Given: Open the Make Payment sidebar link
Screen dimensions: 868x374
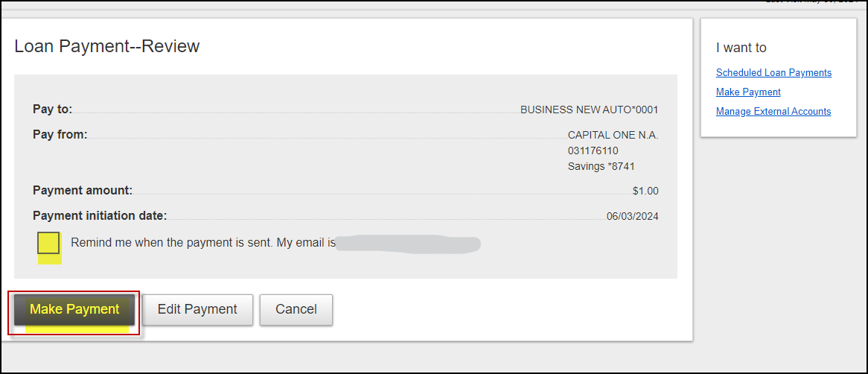Looking at the screenshot, I should [748, 92].
